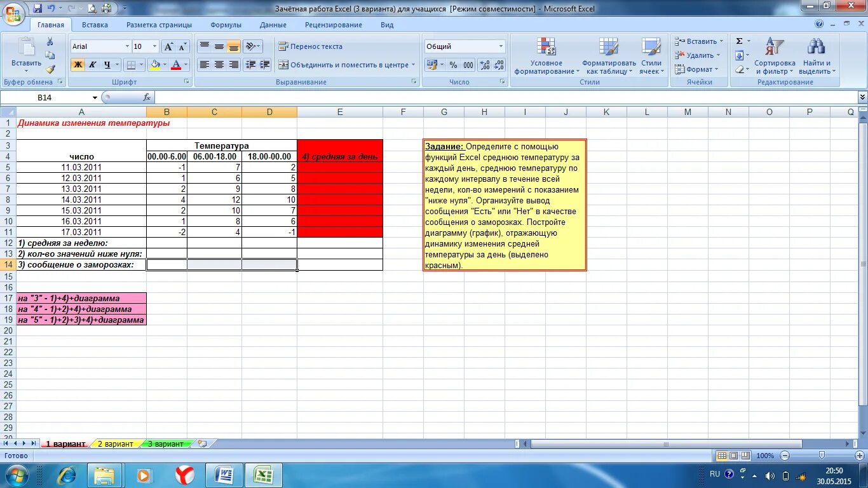This screenshot has width=868, height=488.
Task: Switch to the Формулы tab
Action: click(226, 25)
